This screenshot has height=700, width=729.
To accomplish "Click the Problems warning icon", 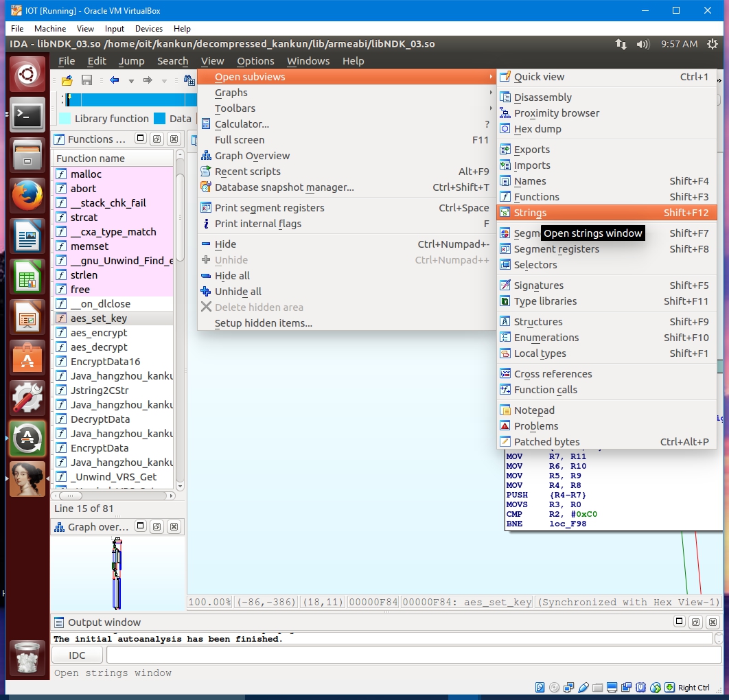I will click(x=505, y=425).
